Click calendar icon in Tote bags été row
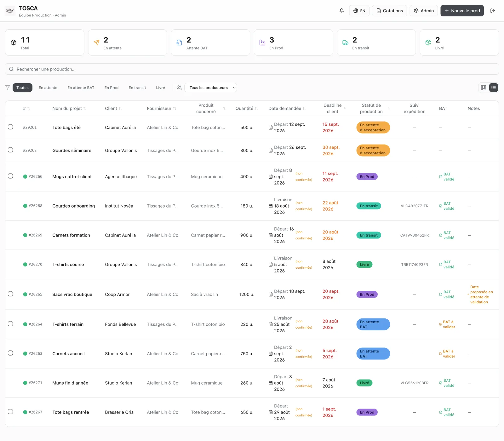This screenshot has width=504, height=441. click(271, 128)
